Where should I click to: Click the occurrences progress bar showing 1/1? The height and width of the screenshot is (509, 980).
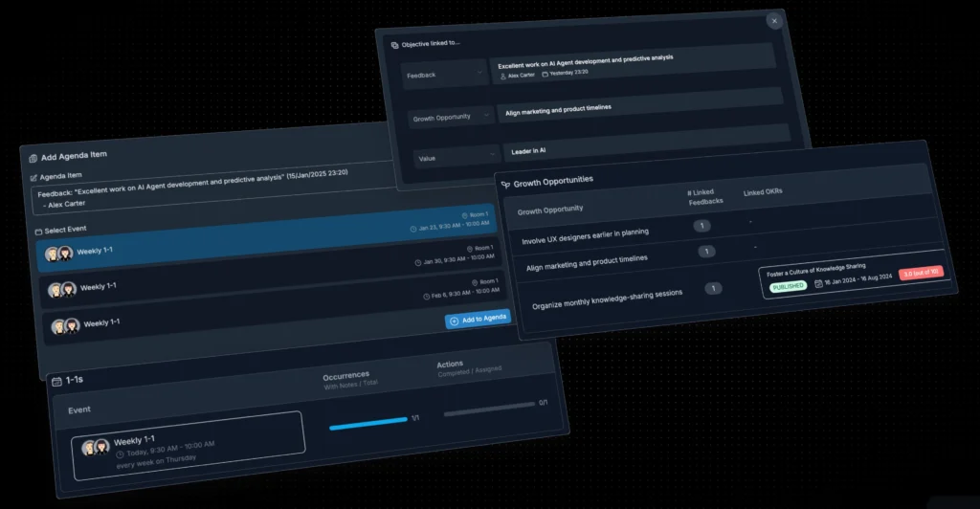[368, 423]
